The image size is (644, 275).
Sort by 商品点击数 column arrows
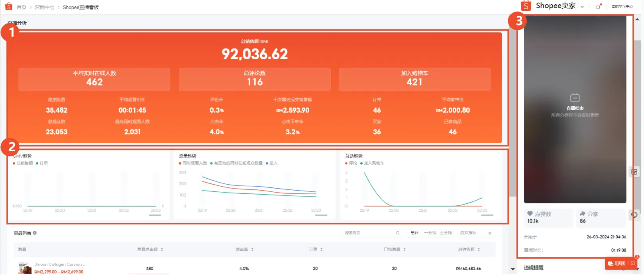[x=162, y=250]
